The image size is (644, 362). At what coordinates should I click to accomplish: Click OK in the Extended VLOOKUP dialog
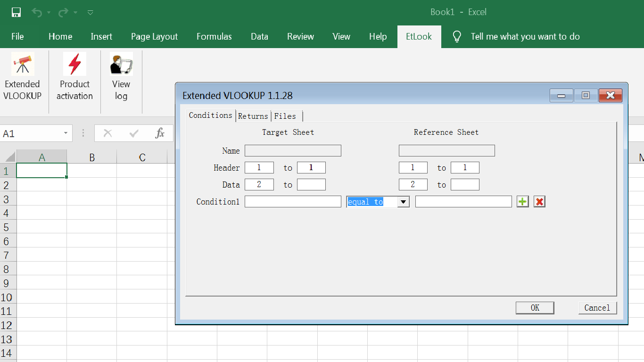(535, 308)
